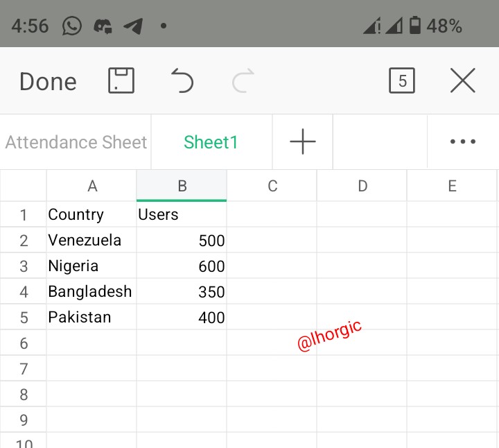The width and height of the screenshot is (499, 448).
Task: Tap the Users header cell
Action: click(x=182, y=215)
